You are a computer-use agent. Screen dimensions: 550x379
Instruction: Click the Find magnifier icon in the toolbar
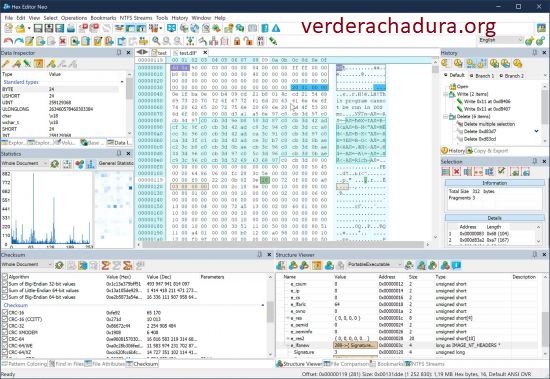[x=156, y=41]
